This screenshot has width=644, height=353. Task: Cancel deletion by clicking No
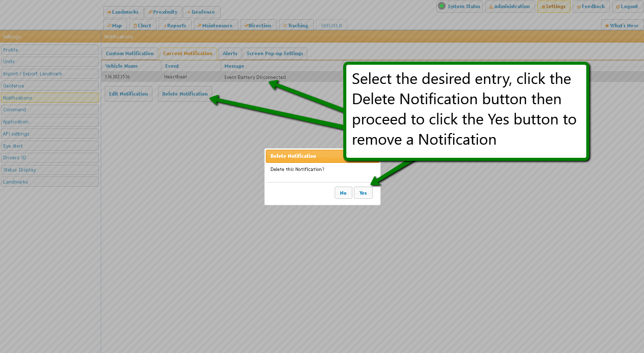click(x=343, y=193)
